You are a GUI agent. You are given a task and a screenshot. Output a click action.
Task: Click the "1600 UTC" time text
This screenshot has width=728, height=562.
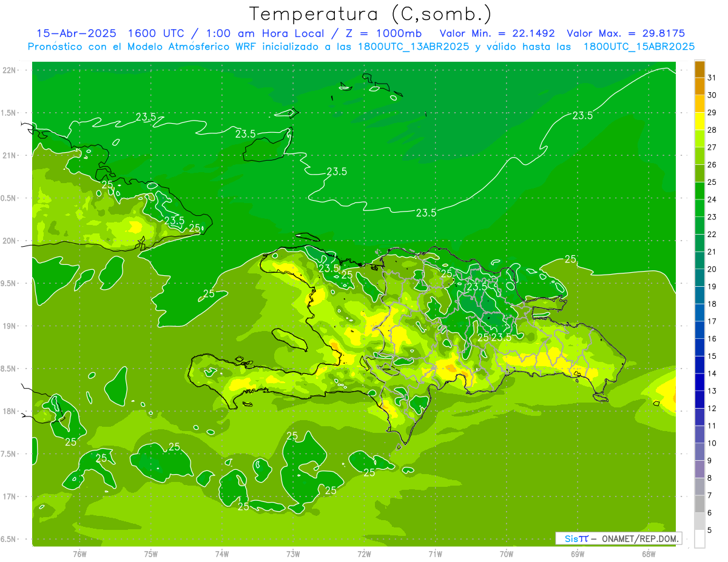click(x=158, y=34)
